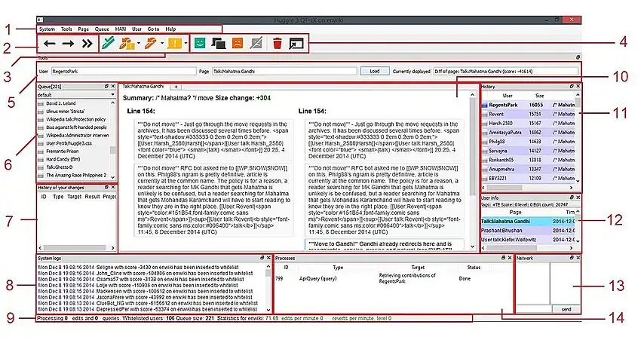Undock the System logs panel
Image resolution: width=644 pixels, height=340 pixels.
[x=262, y=258]
